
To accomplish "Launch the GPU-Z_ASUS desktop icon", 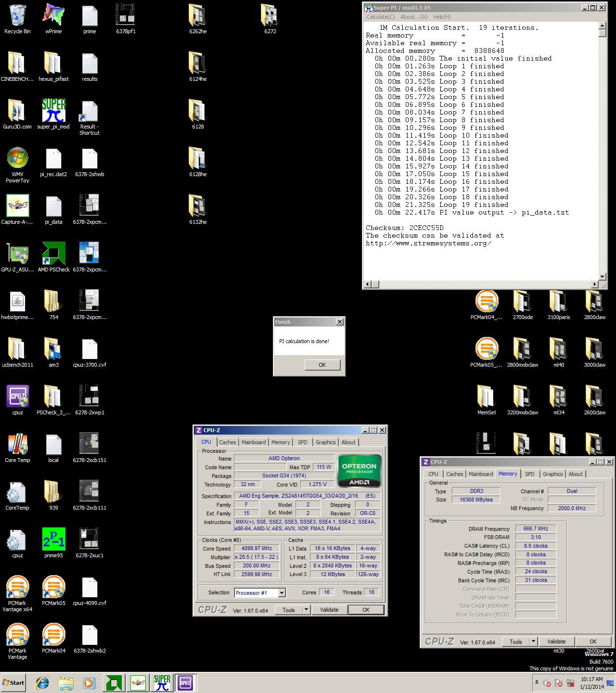I will tap(17, 257).
